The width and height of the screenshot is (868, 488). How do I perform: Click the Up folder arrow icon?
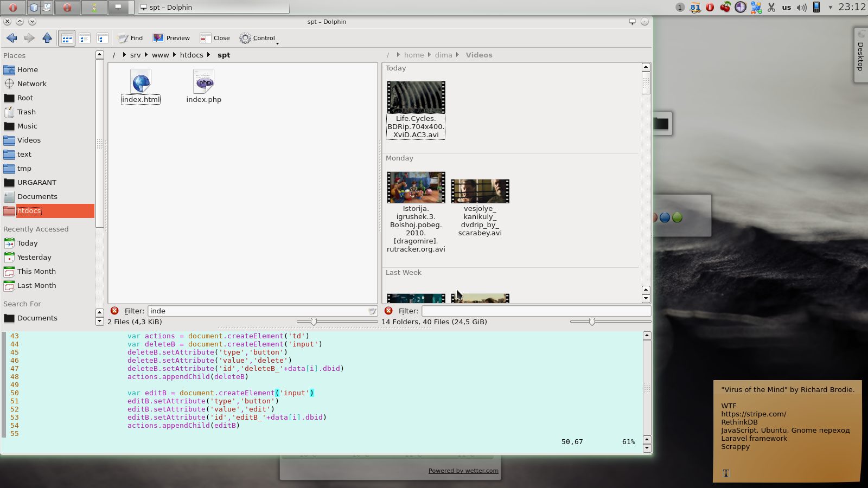pyautogui.click(x=47, y=38)
